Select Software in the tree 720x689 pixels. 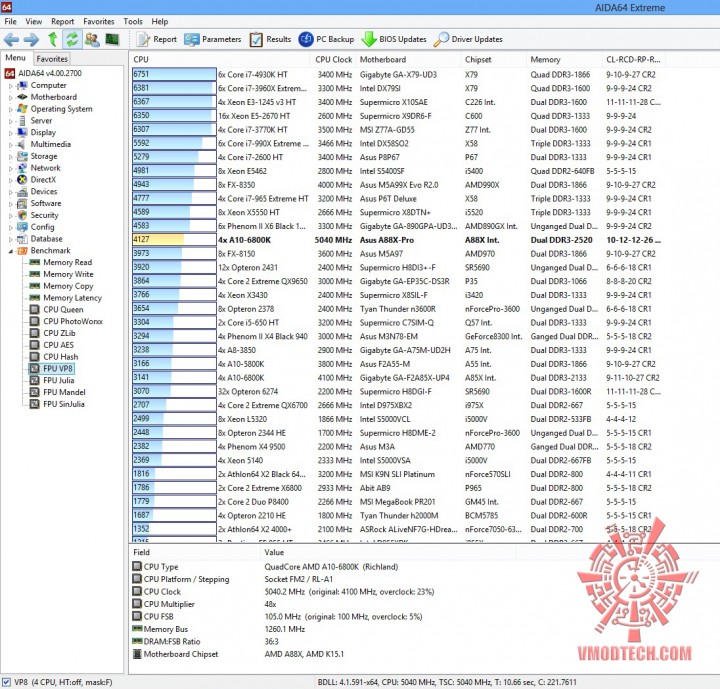click(x=45, y=203)
